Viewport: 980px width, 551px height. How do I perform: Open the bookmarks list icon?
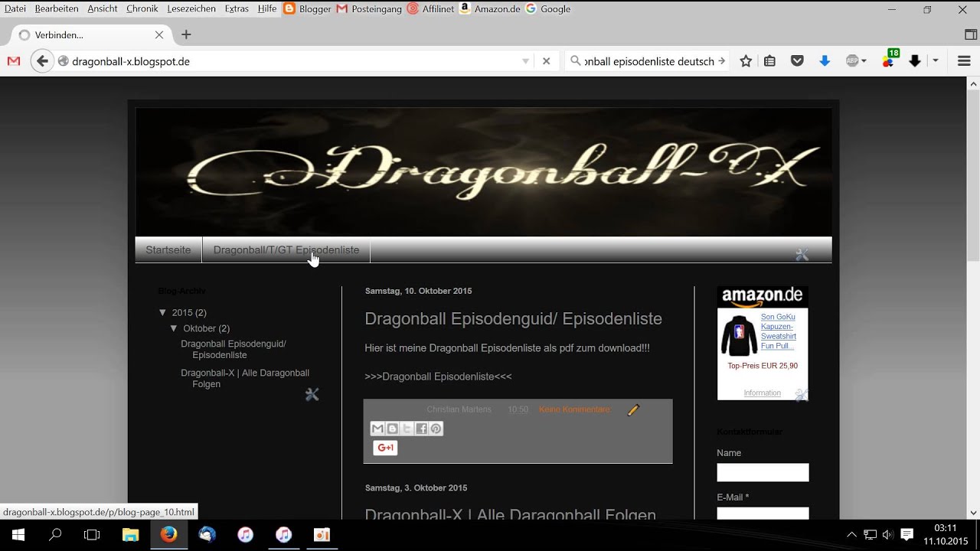(770, 61)
